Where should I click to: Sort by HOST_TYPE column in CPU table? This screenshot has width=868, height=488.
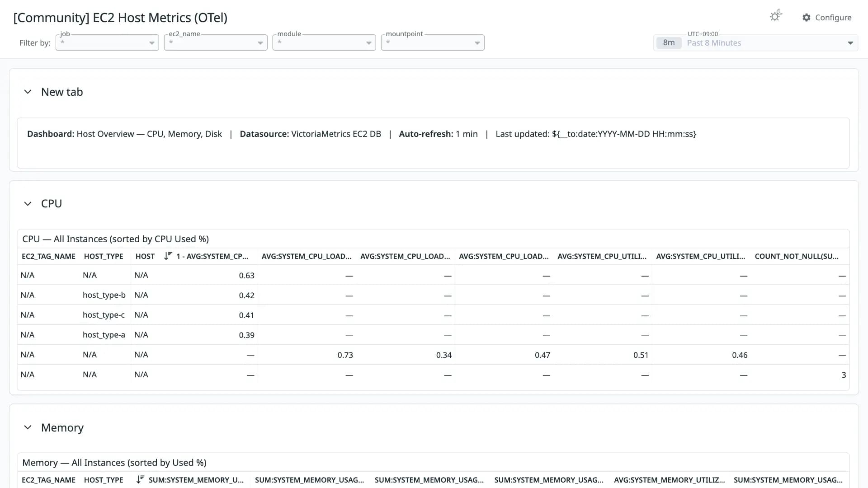point(104,256)
